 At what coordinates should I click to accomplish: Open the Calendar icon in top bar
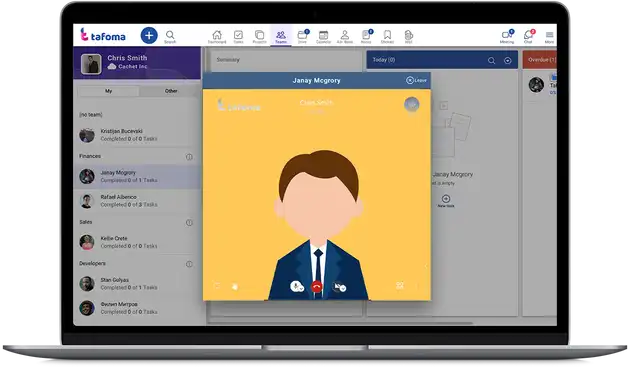click(323, 37)
